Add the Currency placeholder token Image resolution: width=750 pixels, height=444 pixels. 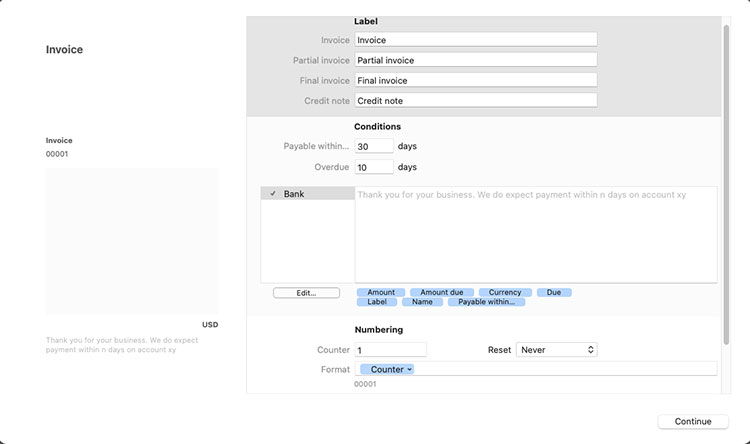click(505, 292)
